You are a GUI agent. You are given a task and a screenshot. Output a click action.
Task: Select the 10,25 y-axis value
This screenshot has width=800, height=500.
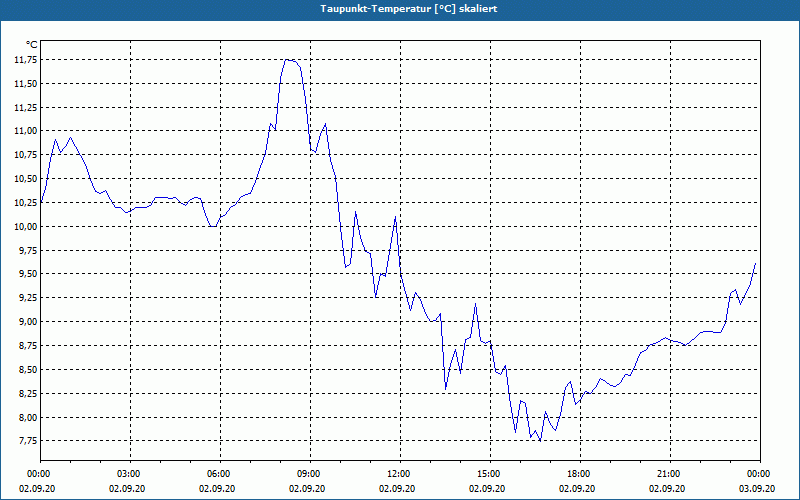point(26,203)
